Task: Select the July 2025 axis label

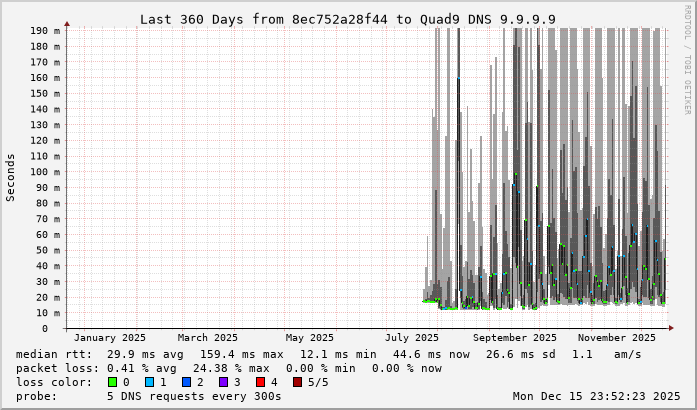Action: pos(412,338)
